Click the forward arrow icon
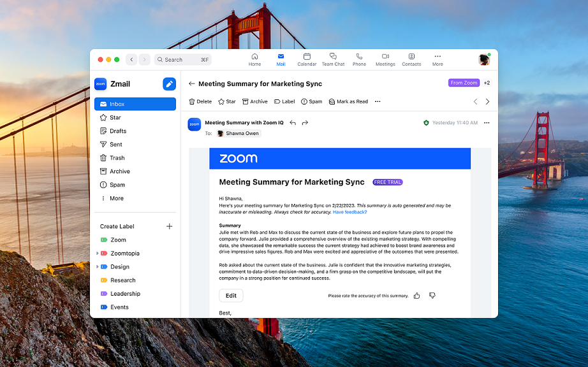Screen dimensions: 588x367 305,122
